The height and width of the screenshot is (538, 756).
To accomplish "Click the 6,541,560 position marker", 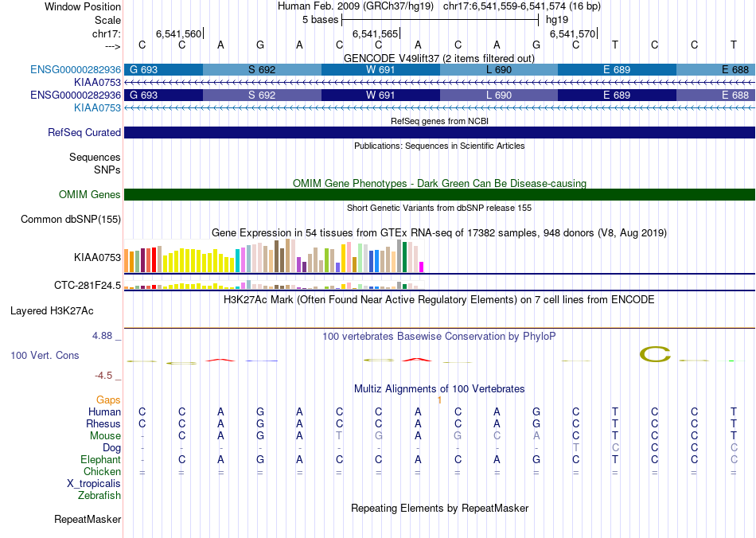I will [178, 33].
